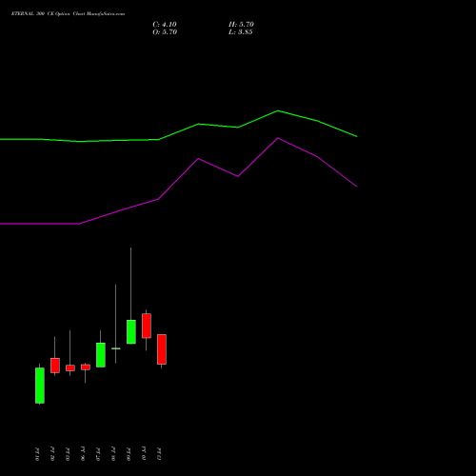Click the '10' date axis label
The height and width of the screenshot is (476, 476).
(x=144, y=454)
